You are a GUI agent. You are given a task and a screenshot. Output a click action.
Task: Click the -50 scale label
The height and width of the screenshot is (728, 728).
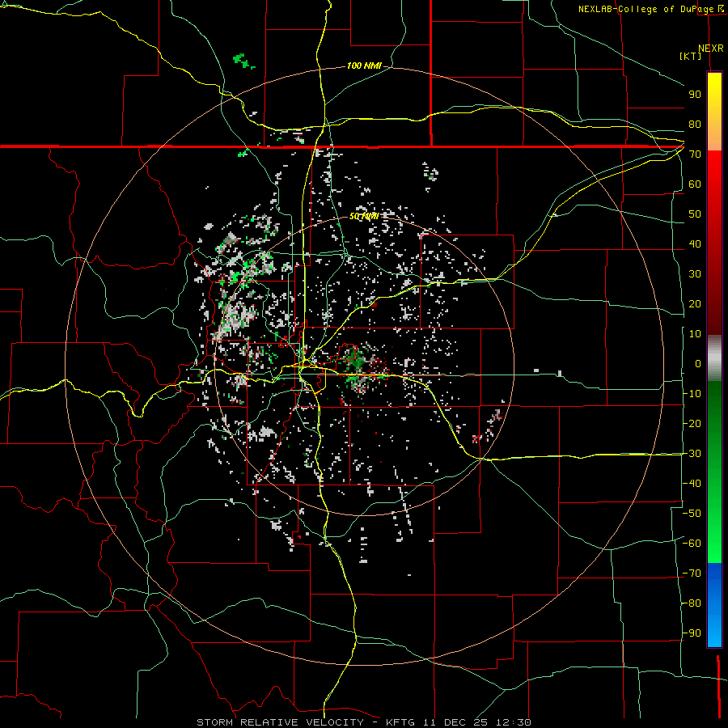click(x=692, y=514)
